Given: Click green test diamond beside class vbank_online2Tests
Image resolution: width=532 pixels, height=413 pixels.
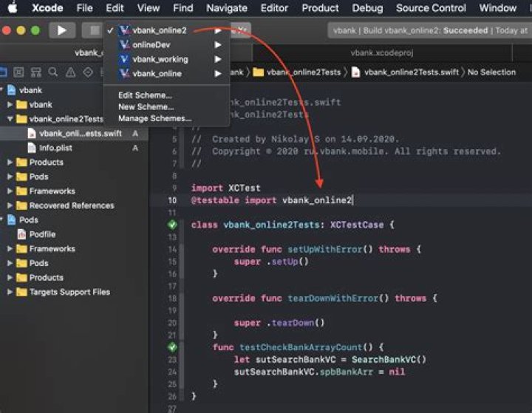Looking at the screenshot, I should coord(172,225).
